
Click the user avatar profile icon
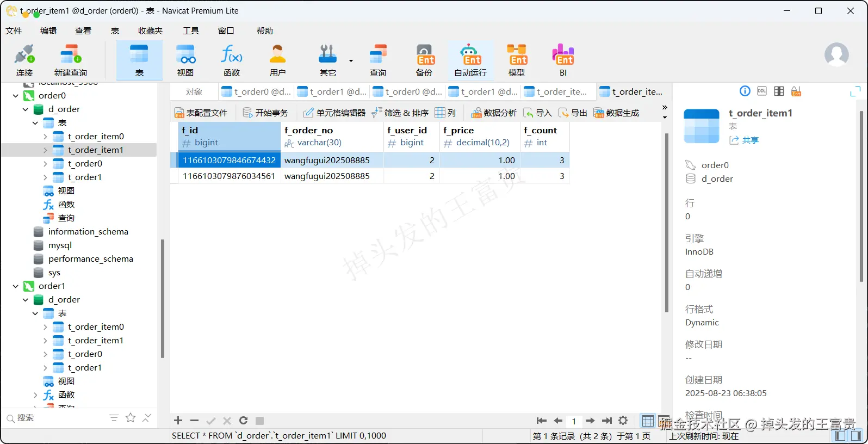click(x=836, y=54)
